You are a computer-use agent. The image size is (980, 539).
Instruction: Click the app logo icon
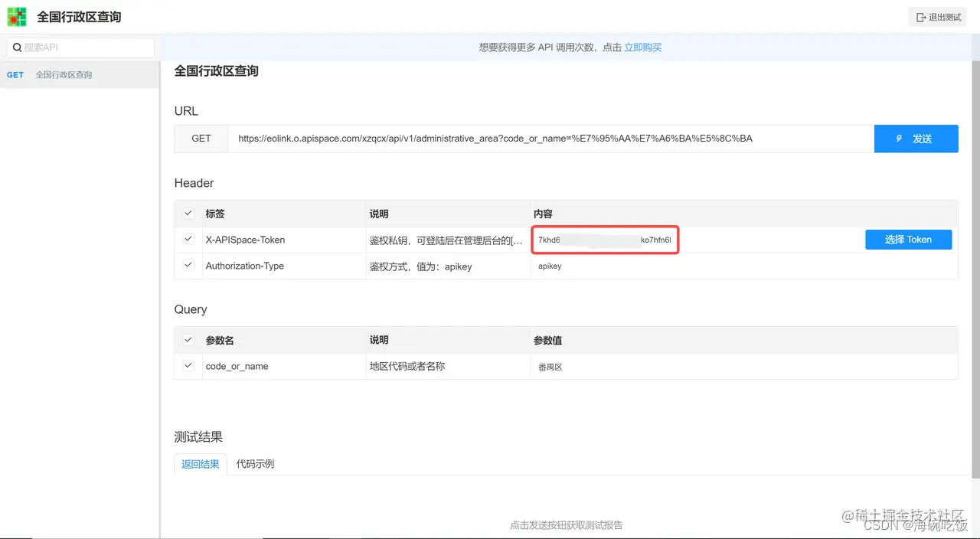pos(17,16)
